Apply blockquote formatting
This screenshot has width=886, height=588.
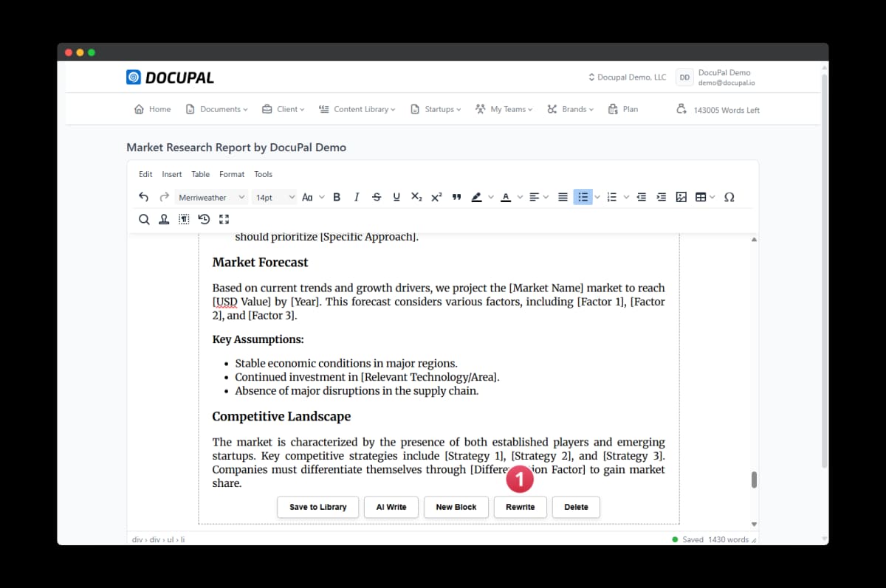pos(456,197)
